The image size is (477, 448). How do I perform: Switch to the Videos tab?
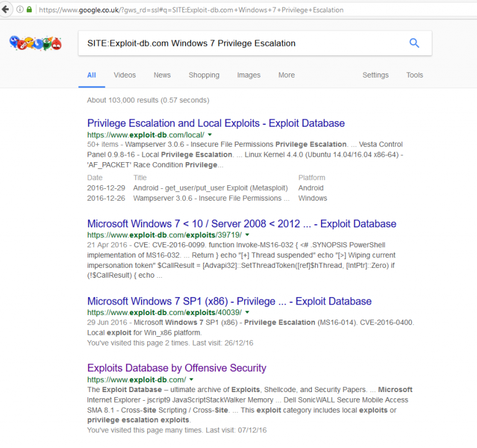[125, 75]
